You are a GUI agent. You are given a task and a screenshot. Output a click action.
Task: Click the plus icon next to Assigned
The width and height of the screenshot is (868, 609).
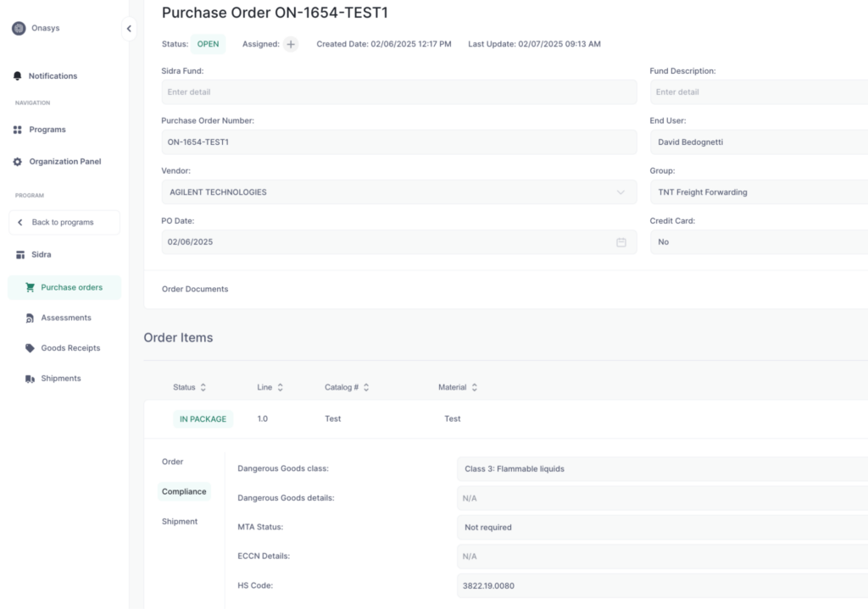pyautogui.click(x=291, y=44)
